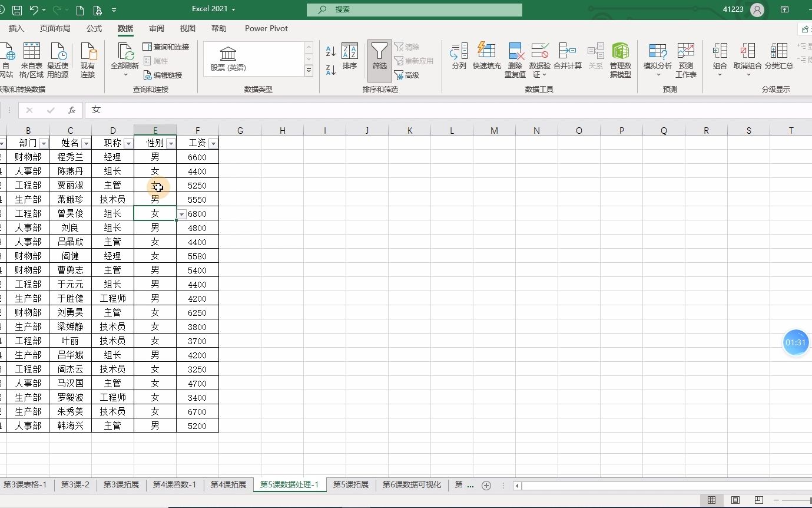Screen dimensions: 812x508
Task: Click 管理数据模型 manage data model icon
Action: coord(621,61)
